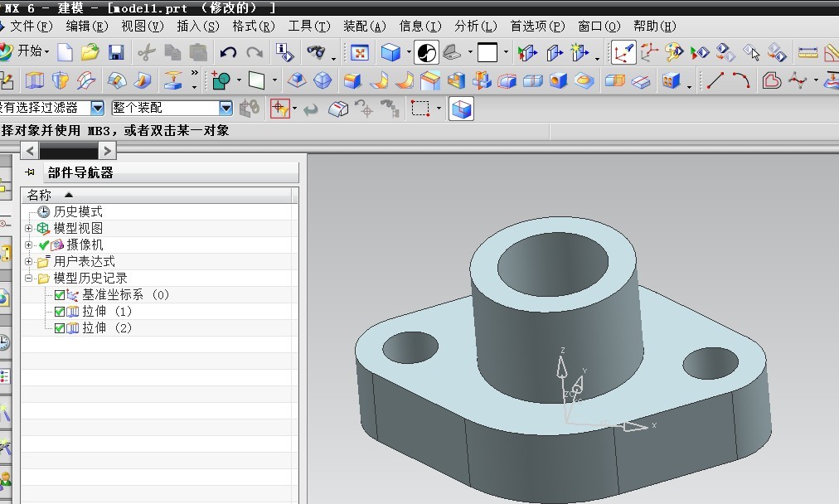Click the Cut scissors icon
The image size is (839, 504).
click(146, 52)
